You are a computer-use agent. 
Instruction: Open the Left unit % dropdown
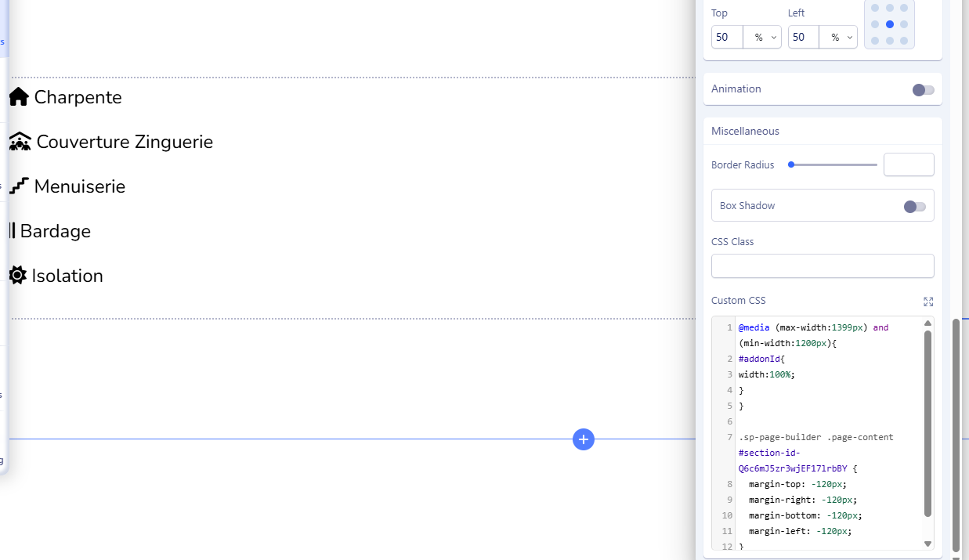(838, 37)
